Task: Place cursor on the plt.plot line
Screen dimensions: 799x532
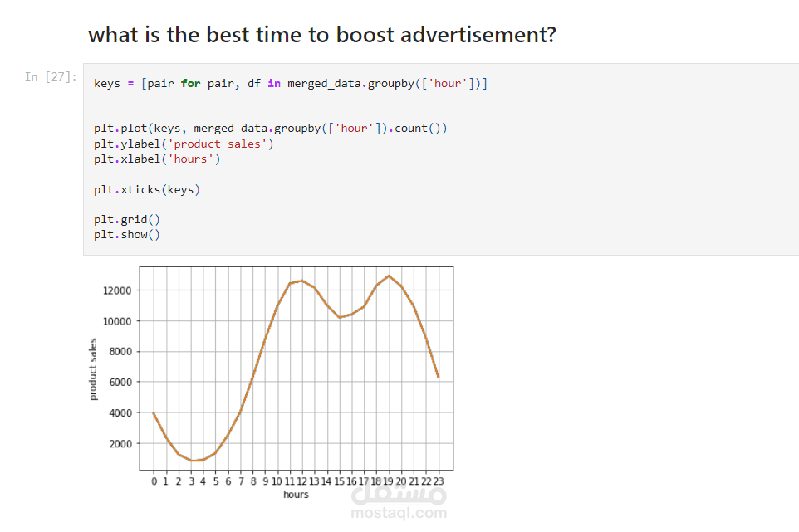Action: [x=270, y=128]
